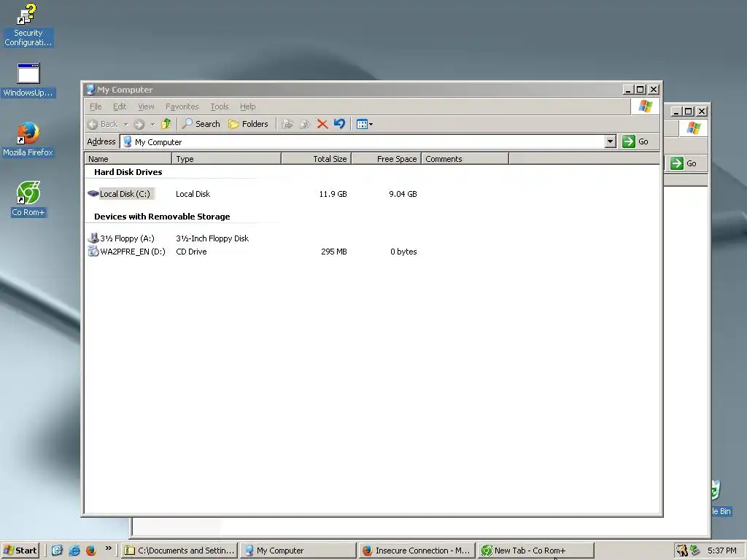Select the WA2PFRE_EN (D:) CD drive

click(x=127, y=252)
